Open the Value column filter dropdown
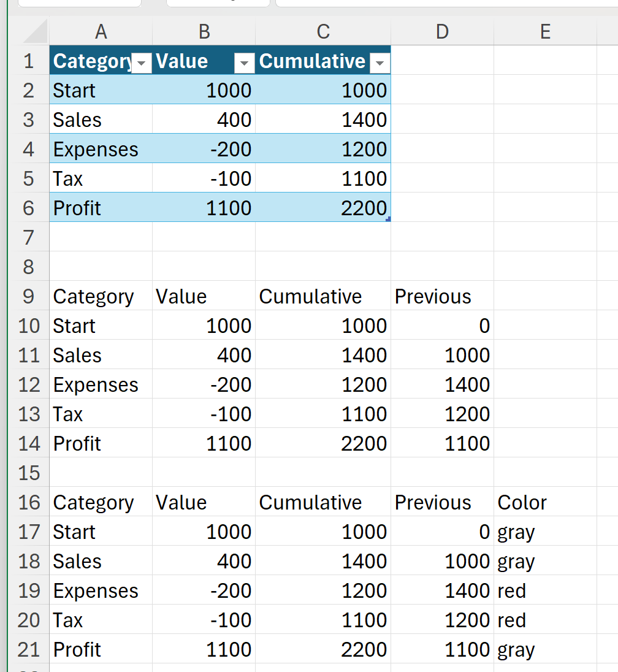 245,63
